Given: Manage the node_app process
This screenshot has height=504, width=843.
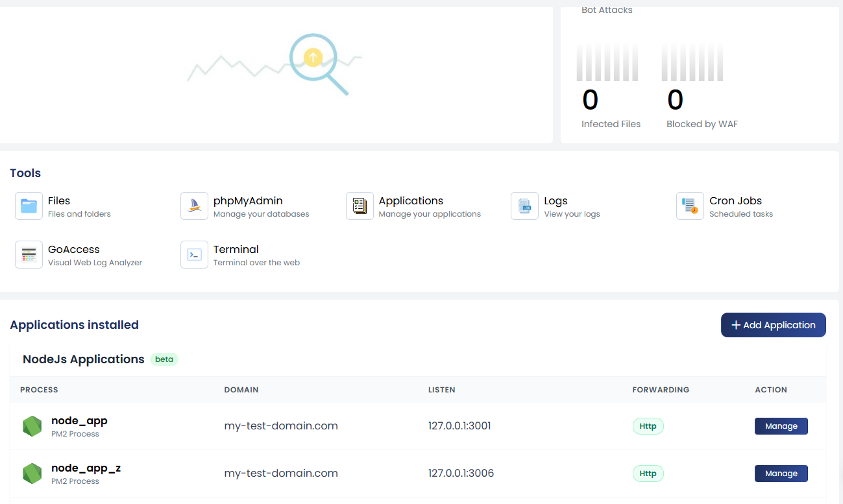Looking at the screenshot, I should [x=781, y=426].
